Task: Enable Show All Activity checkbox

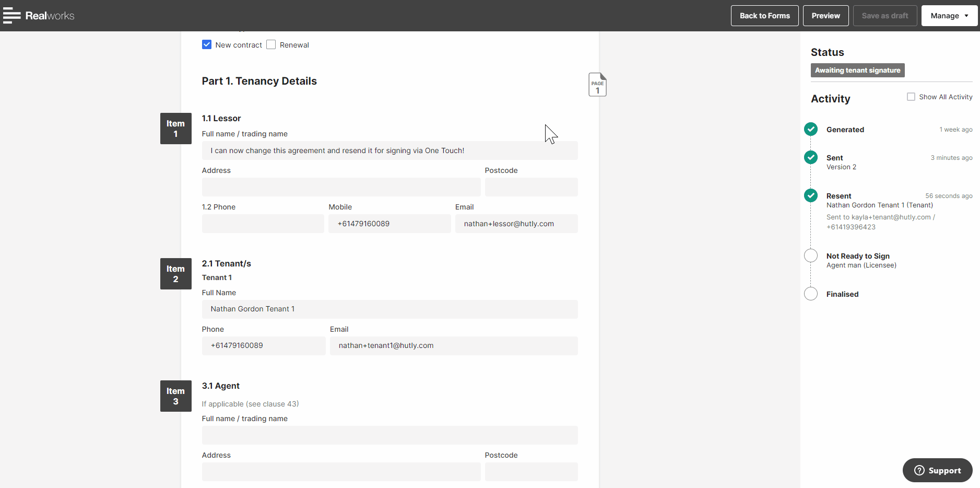Action: click(911, 97)
